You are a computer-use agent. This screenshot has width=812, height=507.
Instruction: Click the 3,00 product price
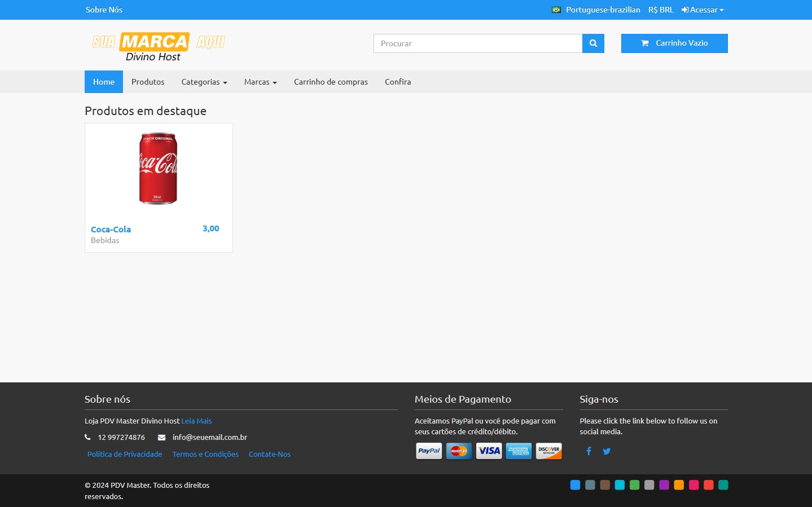click(x=211, y=228)
